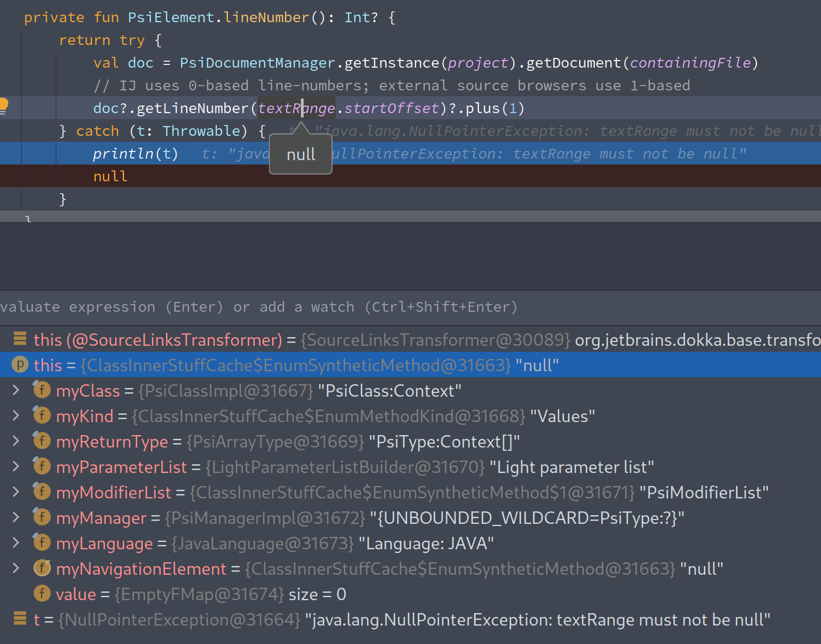Click the null value tooltip popup
The width and height of the screenshot is (821, 644).
[301, 154]
